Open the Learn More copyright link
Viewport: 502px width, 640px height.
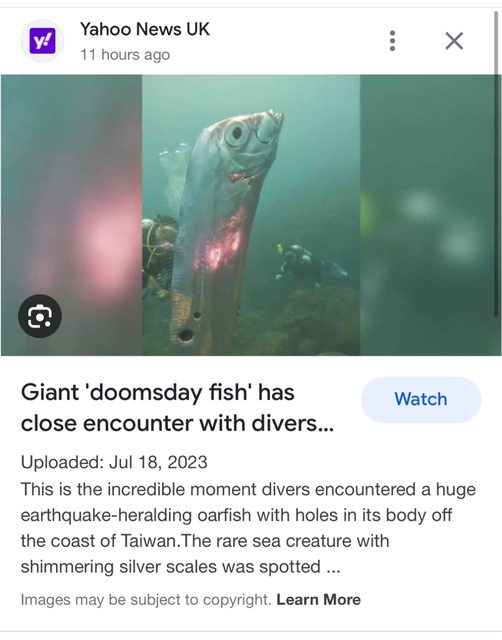point(318,600)
